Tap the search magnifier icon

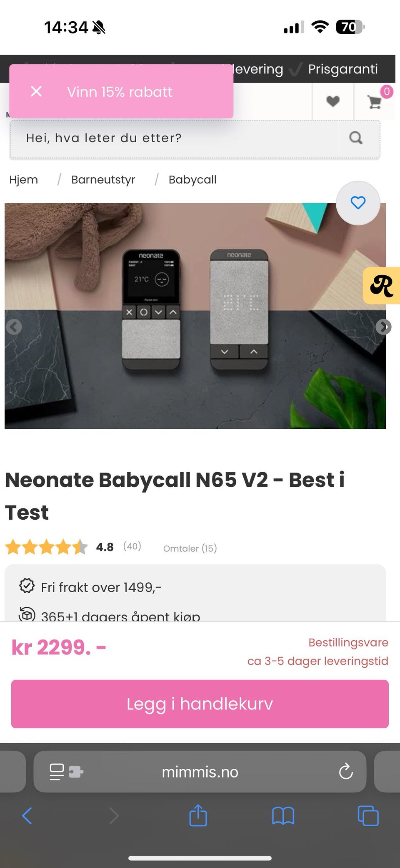point(355,138)
